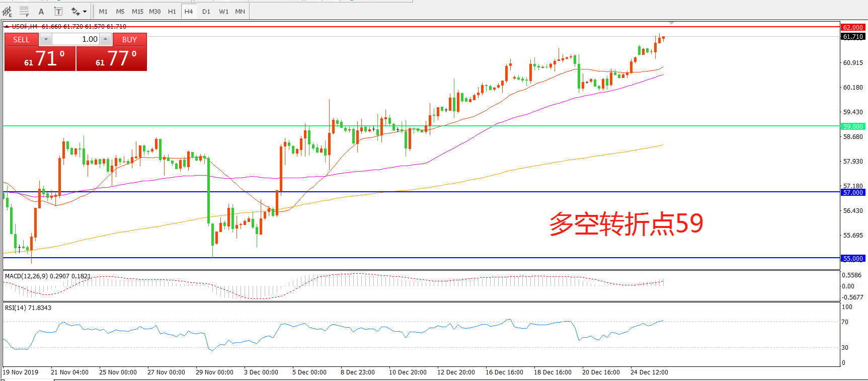The width and height of the screenshot is (868, 381).
Task: Click the BUY button at 61.77
Action: pyautogui.click(x=111, y=58)
